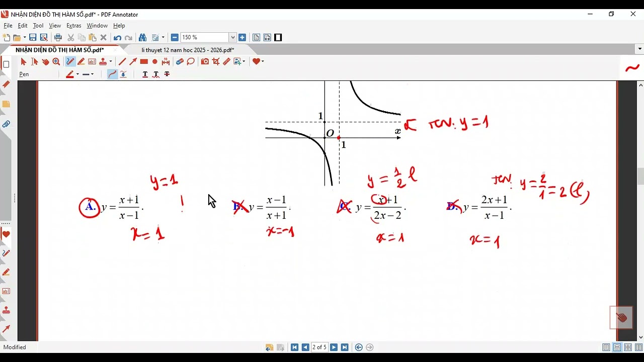Open the zoom level dropdown
644x362 pixels.
pyautogui.click(x=232, y=38)
